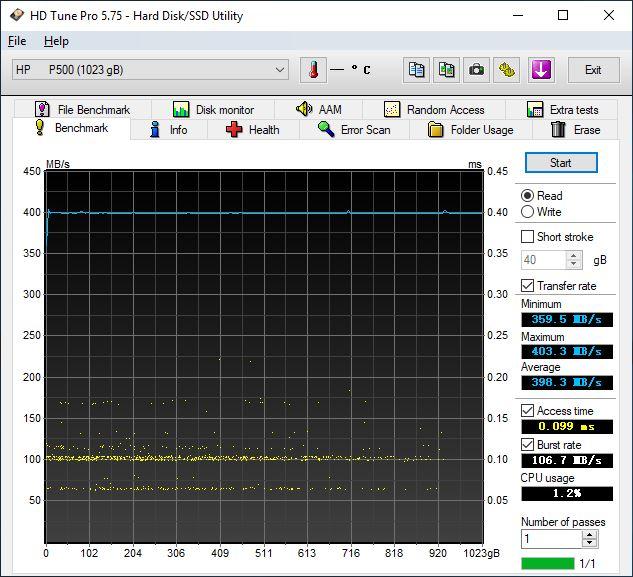This screenshot has width=633, height=577.
Task: Click the Start benchmark button
Action: 561,163
